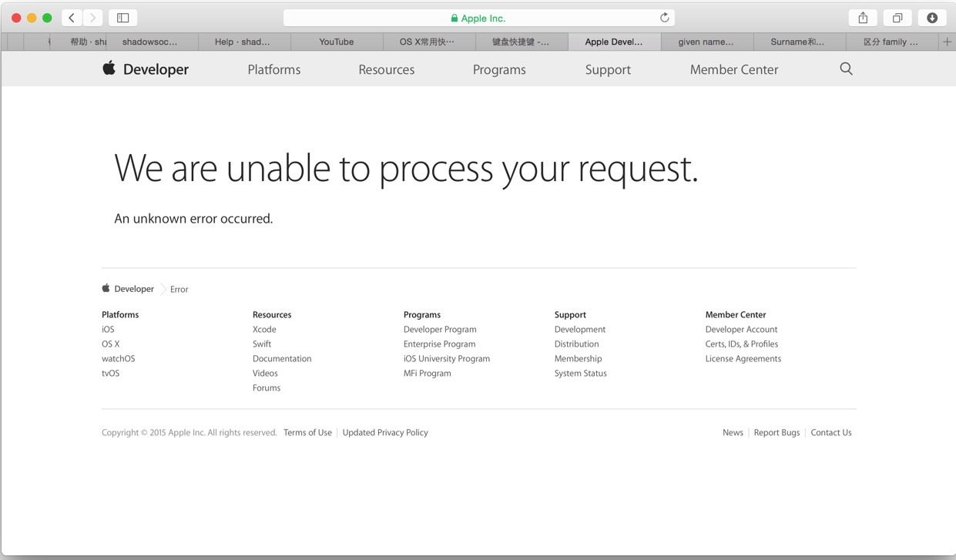Reload the page with the refresh icon
Viewport: 956px width, 560px height.
click(x=664, y=18)
